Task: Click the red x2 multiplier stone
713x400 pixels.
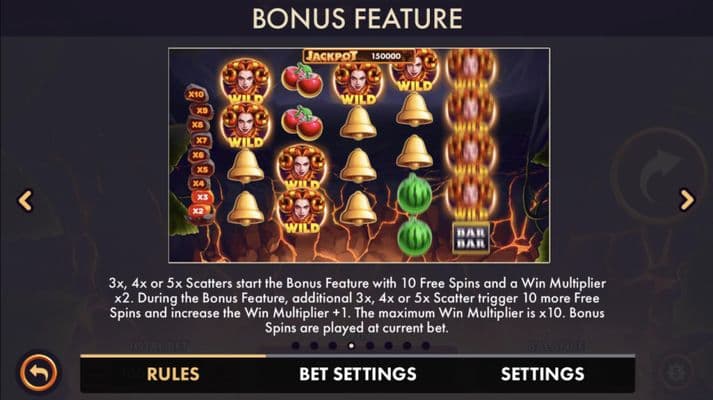Action: pyautogui.click(x=199, y=211)
